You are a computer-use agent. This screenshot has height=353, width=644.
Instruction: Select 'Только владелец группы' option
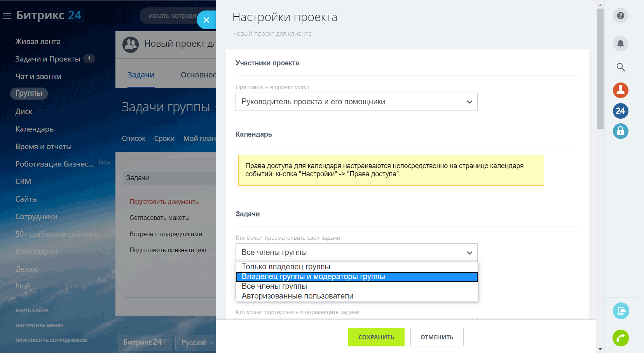(x=286, y=267)
